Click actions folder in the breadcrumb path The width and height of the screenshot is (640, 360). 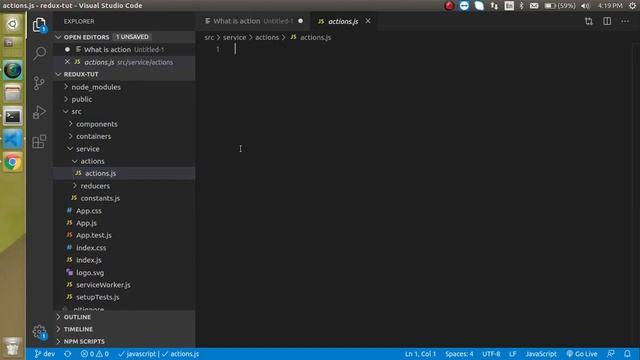[267, 37]
